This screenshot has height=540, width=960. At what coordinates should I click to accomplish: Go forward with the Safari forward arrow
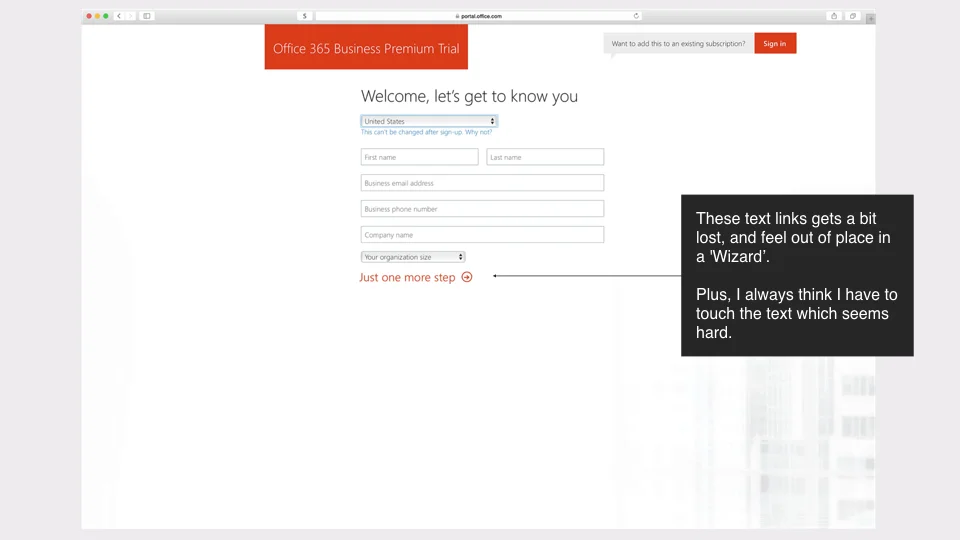click(130, 16)
